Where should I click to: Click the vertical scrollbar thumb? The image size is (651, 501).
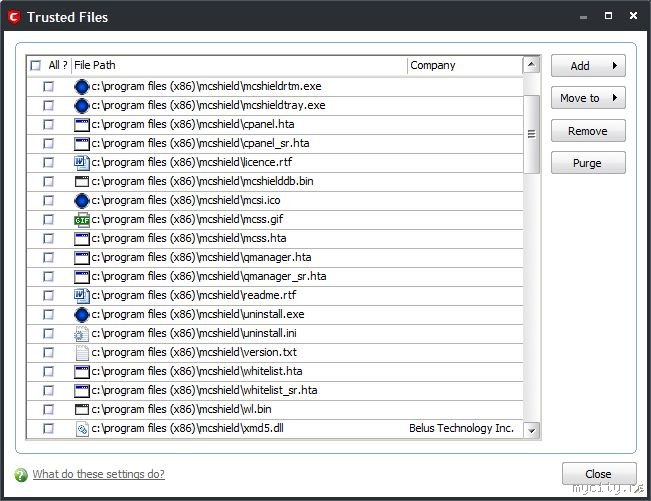pyautogui.click(x=531, y=134)
